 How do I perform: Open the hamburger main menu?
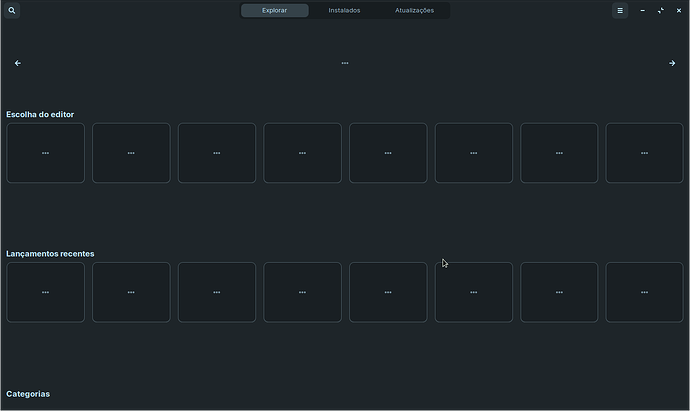(x=620, y=10)
